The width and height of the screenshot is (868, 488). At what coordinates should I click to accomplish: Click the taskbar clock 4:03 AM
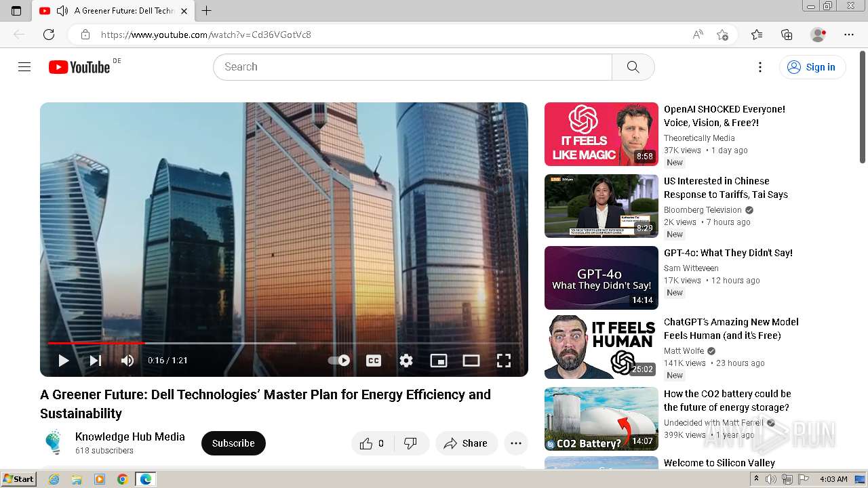coord(833,479)
